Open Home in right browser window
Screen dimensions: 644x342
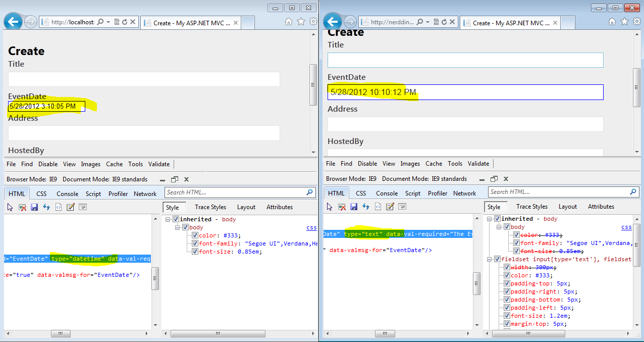[x=612, y=22]
